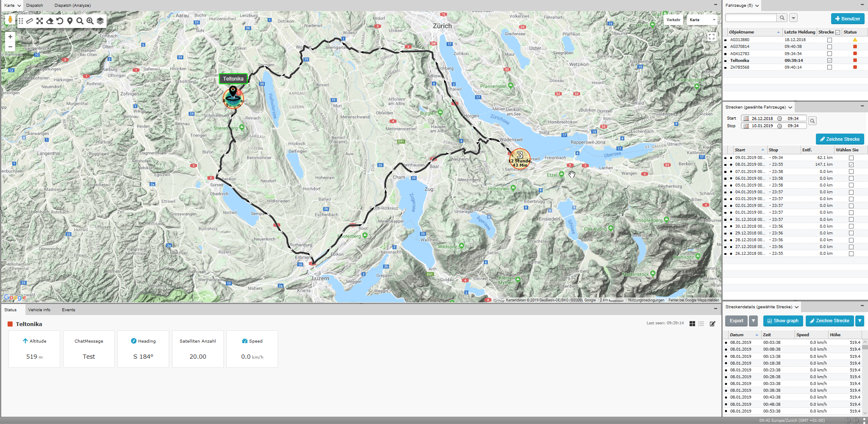Click the vehicle search input field
The height and width of the screenshot is (424, 868).
pyautogui.click(x=751, y=18)
